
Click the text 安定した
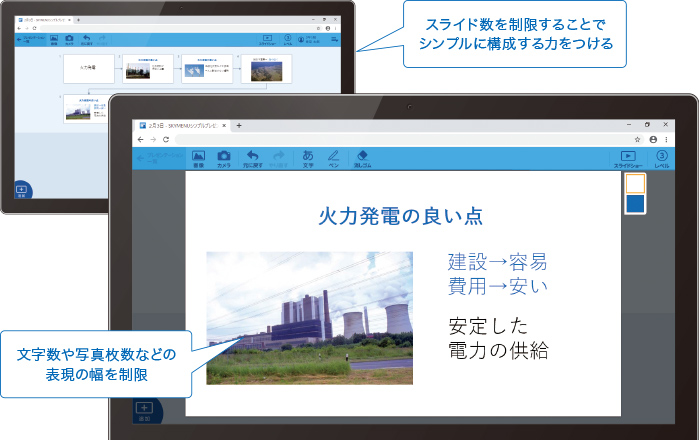tap(488, 326)
